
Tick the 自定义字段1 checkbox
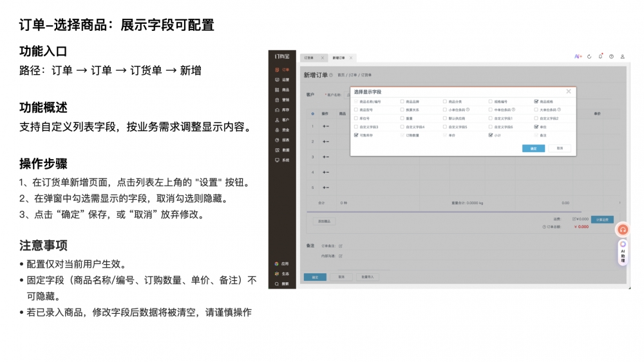click(491, 119)
